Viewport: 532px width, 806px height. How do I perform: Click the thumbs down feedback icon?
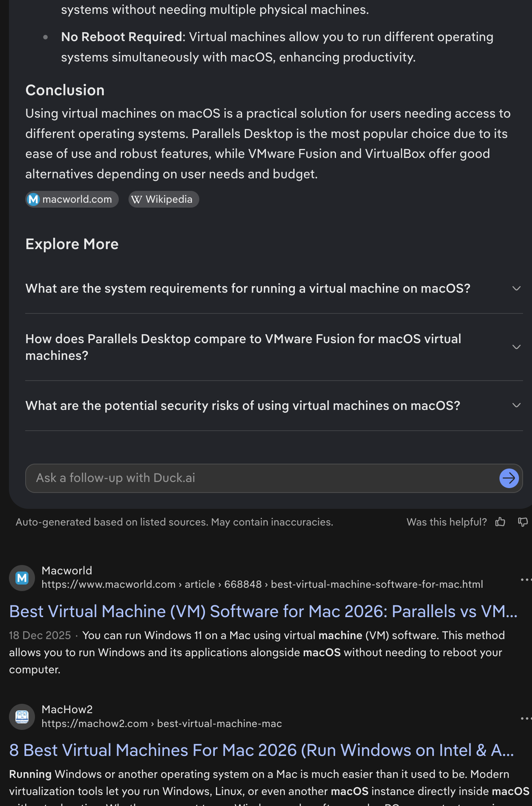pyautogui.click(x=523, y=522)
